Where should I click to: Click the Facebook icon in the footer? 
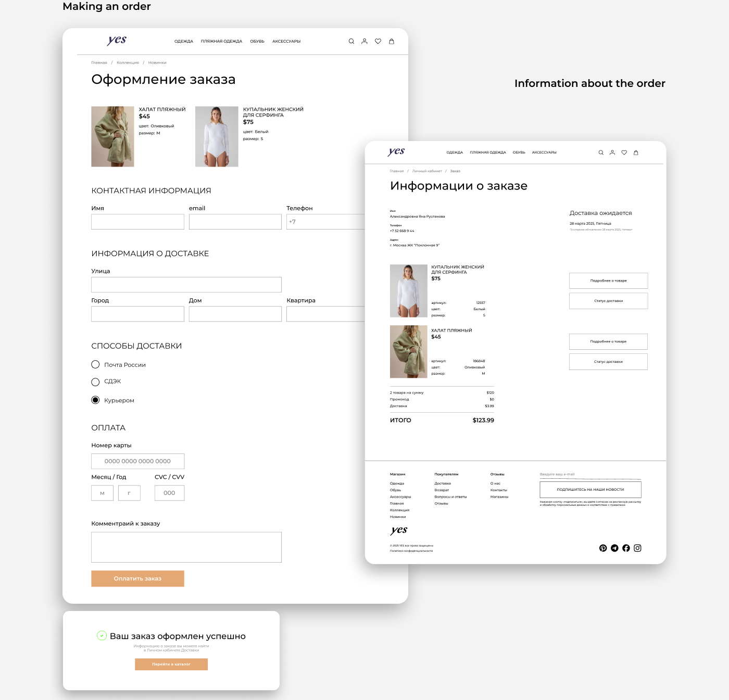(626, 548)
